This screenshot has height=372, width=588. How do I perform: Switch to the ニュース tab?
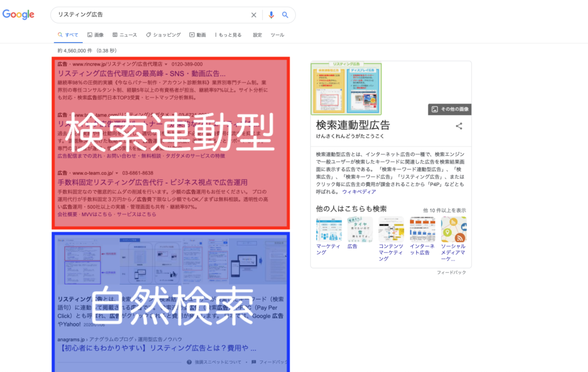tap(125, 35)
